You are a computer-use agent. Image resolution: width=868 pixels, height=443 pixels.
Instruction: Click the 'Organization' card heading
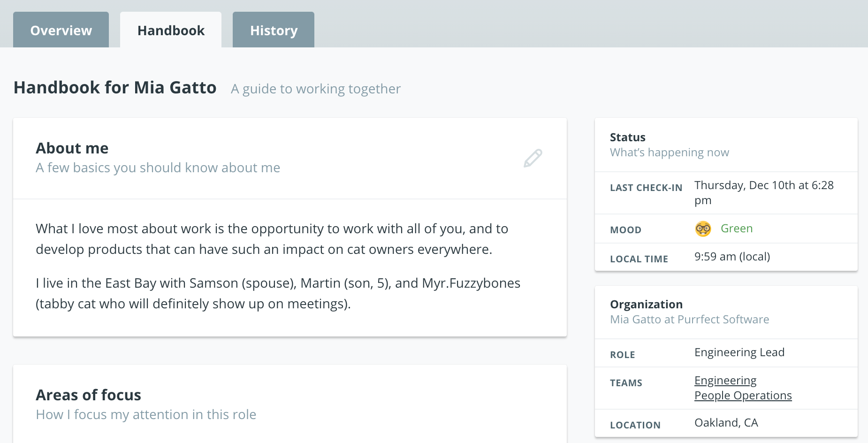click(647, 305)
